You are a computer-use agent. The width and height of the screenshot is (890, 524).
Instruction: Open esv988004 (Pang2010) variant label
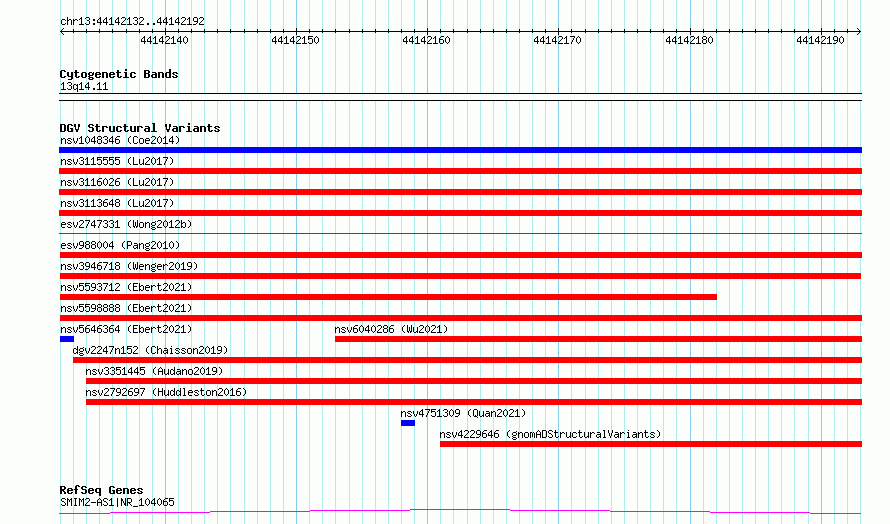tap(120, 245)
